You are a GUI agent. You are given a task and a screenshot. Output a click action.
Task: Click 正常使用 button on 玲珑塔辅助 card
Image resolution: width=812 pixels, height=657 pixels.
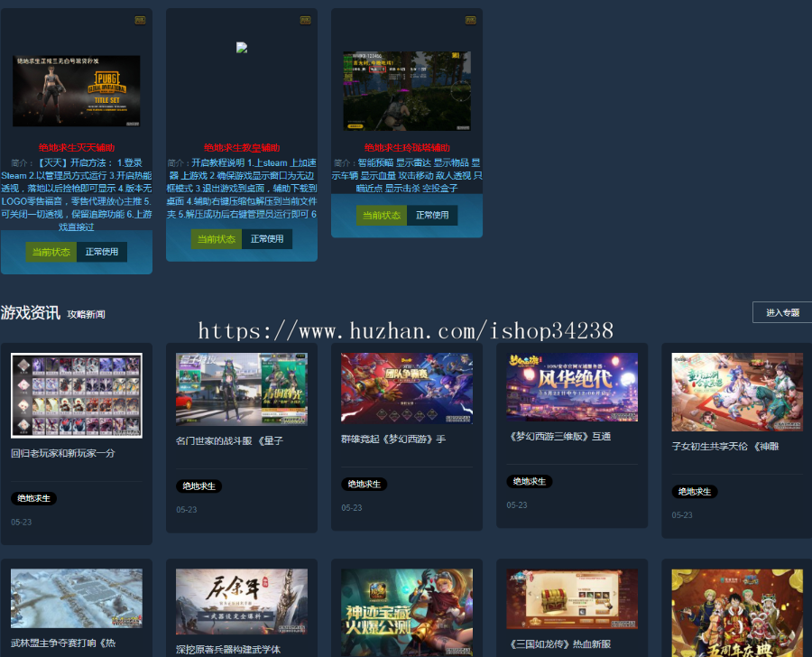click(x=432, y=215)
